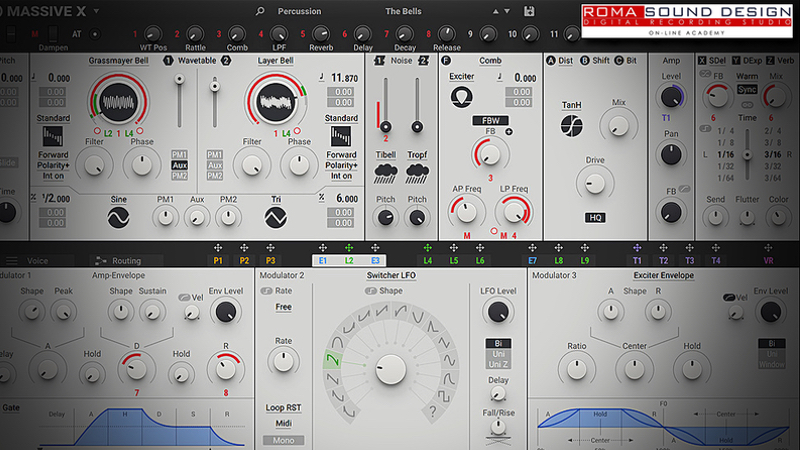Click the Tri oscillator waveform icon

(x=276, y=218)
